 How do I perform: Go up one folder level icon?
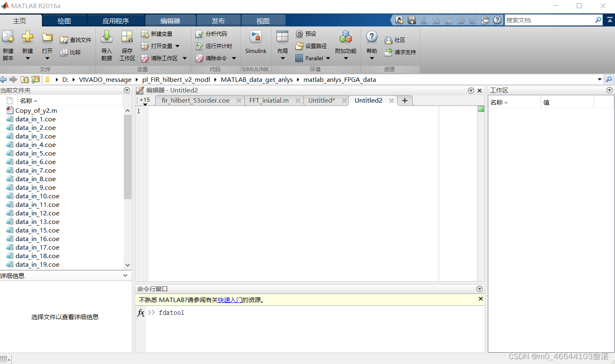[24, 79]
